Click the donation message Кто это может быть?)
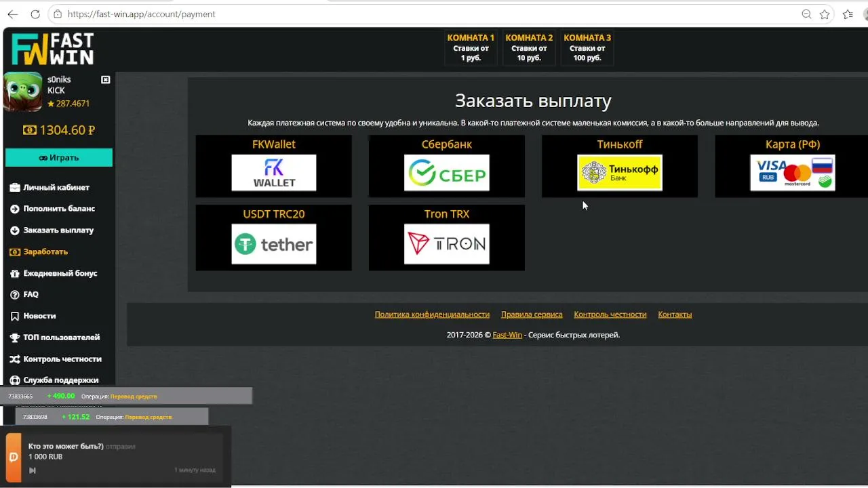 pyautogui.click(x=66, y=447)
